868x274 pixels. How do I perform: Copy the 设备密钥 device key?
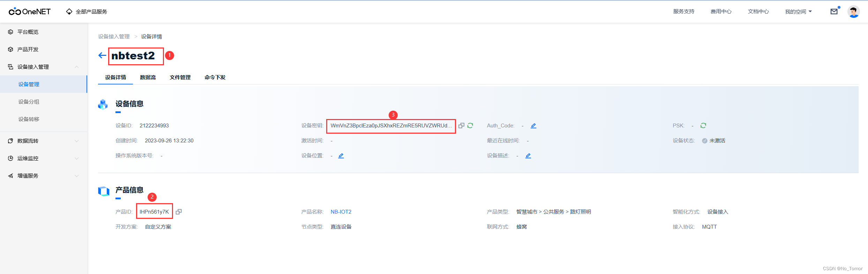coord(461,125)
